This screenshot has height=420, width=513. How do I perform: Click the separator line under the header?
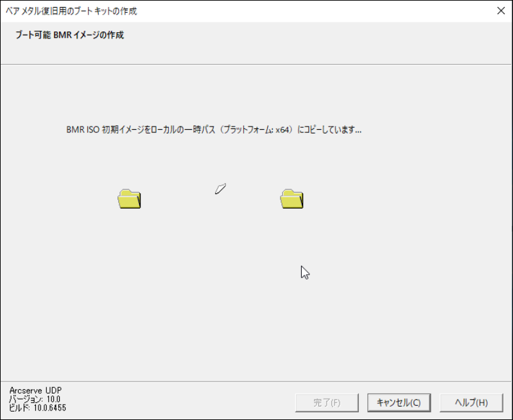point(257,64)
